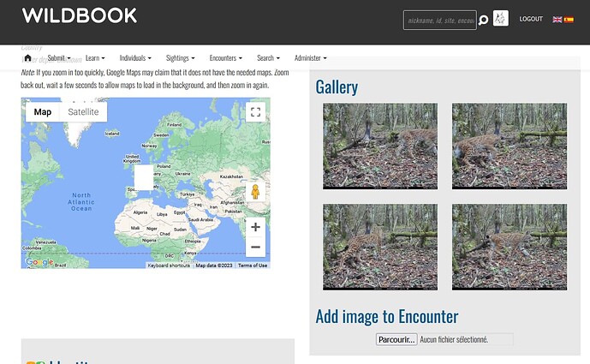Switch language to Spanish via Spain flag
The height and width of the screenshot is (364, 590).
(x=569, y=19)
